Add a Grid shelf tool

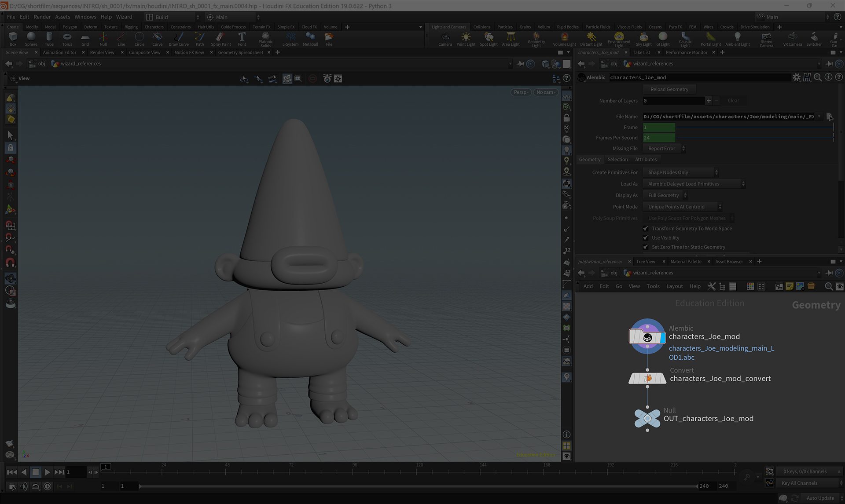[85, 39]
